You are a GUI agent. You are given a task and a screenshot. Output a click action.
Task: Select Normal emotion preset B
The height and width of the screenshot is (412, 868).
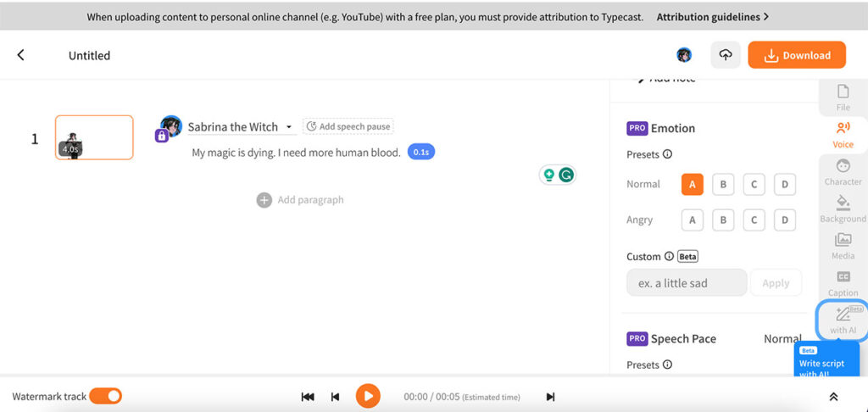click(x=723, y=185)
